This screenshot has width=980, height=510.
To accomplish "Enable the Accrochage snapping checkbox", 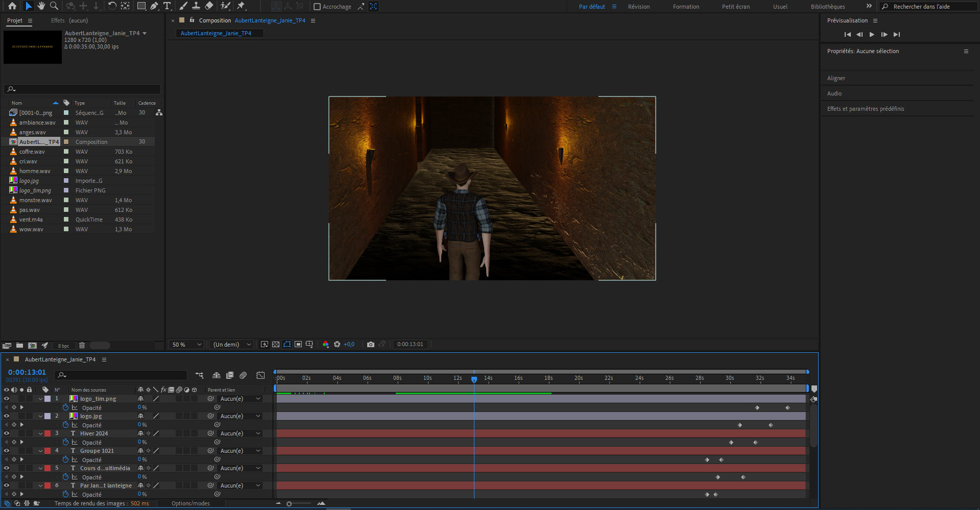I will coord(317,7).
